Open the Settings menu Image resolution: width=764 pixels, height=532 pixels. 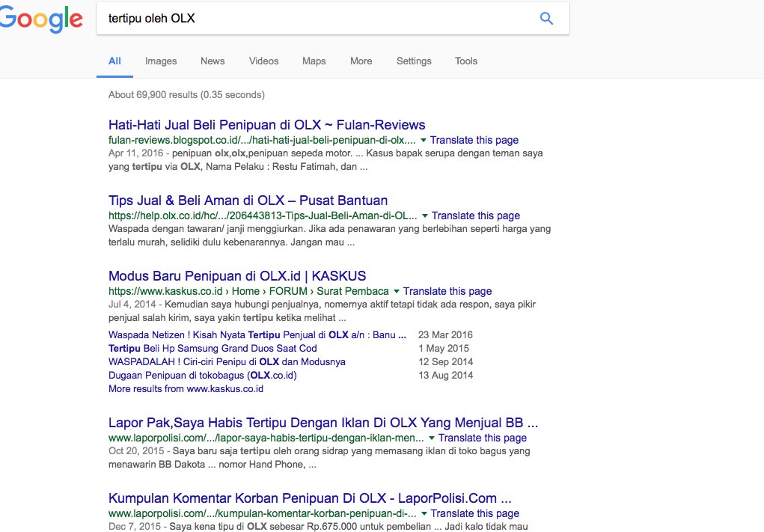414,61
